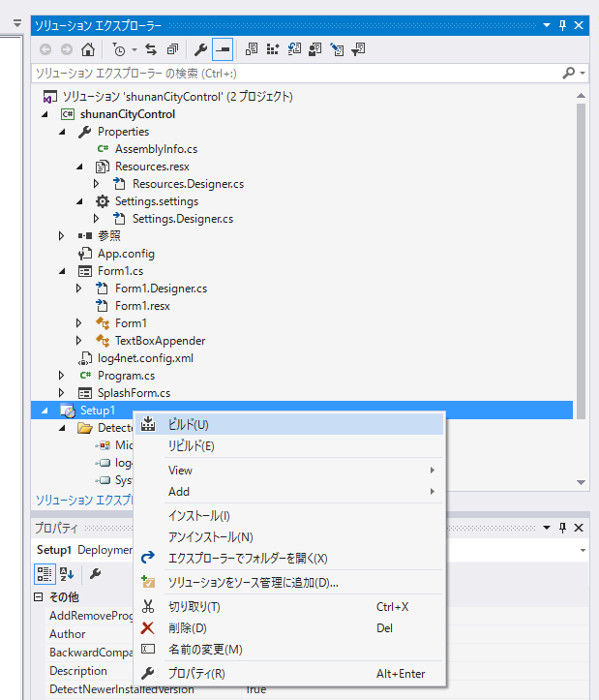
Task: Collapse the その他 property category
Action: pyautogui.click(x=39, y=597)
